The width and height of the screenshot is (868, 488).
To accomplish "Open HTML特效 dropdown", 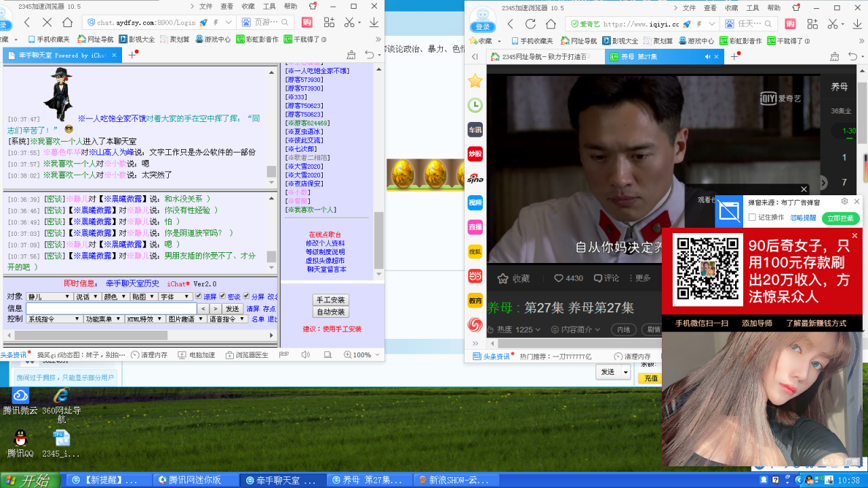I will click(x=144, y=319).
